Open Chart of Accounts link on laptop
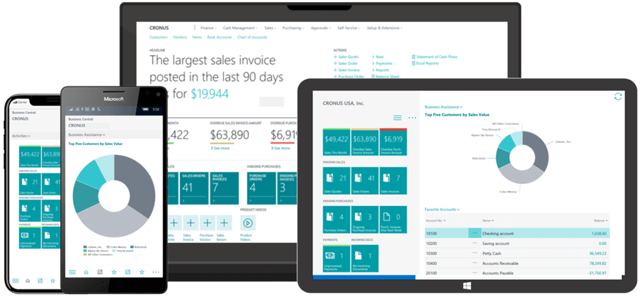This screenshot has width=644, height=297. [252, 37]
